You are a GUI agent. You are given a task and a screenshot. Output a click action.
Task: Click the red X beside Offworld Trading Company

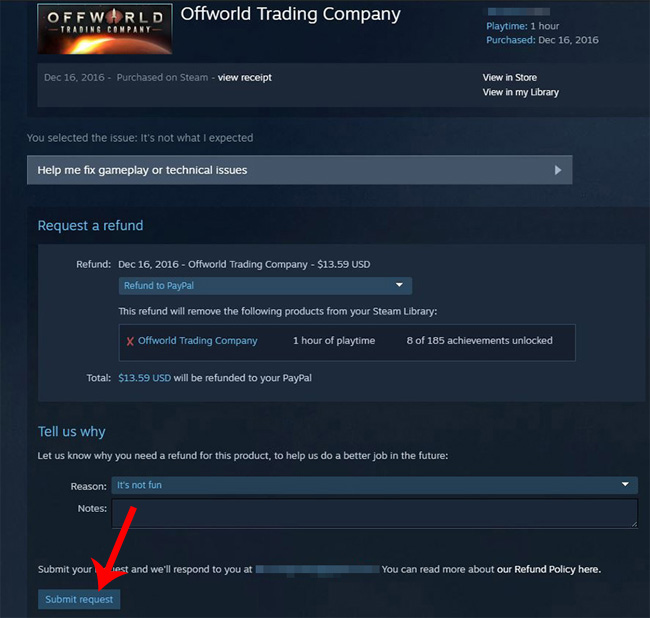(x=130, y=341)
